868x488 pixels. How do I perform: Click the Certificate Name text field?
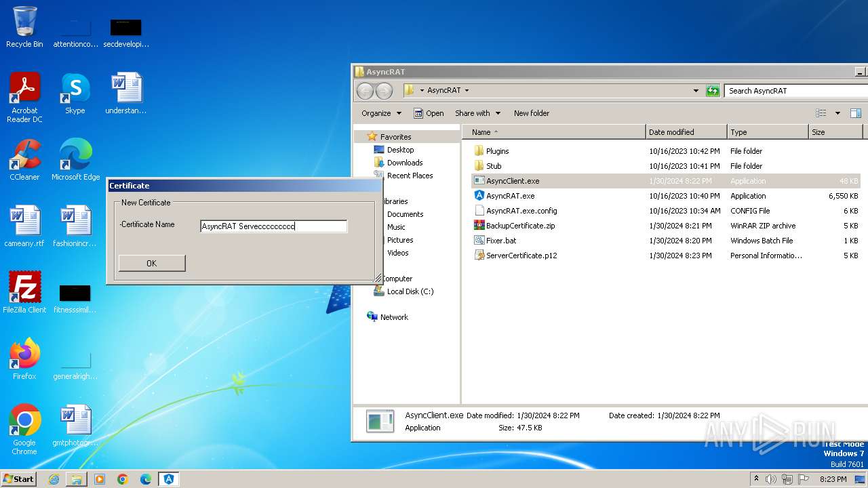(x=274, y=226)
